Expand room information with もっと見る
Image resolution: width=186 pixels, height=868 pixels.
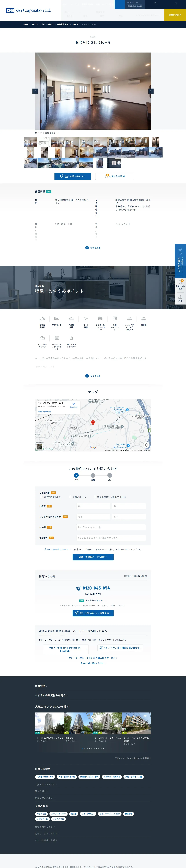coord(93,248)
